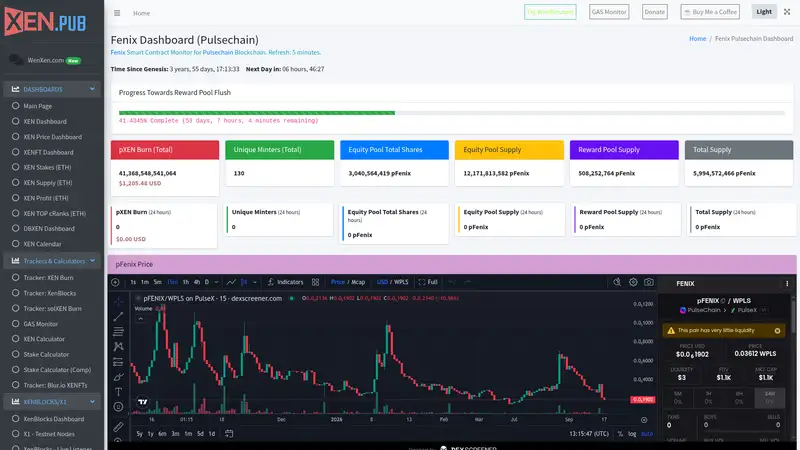Image resolution: width=800 pixels, height=450 pixels.
Task: Open XENFT Dashboard in sidebar
Action: click(x=48, y=152)
